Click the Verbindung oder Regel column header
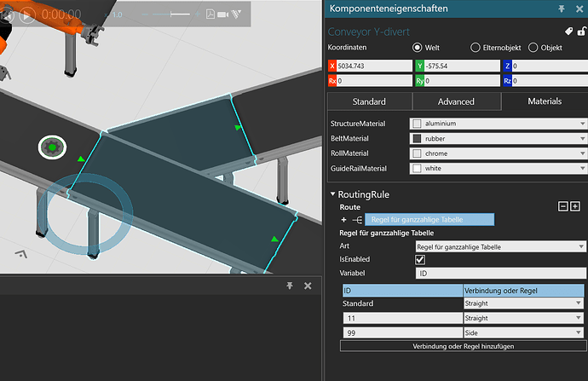588x381 pixels. tap(523, 291)
